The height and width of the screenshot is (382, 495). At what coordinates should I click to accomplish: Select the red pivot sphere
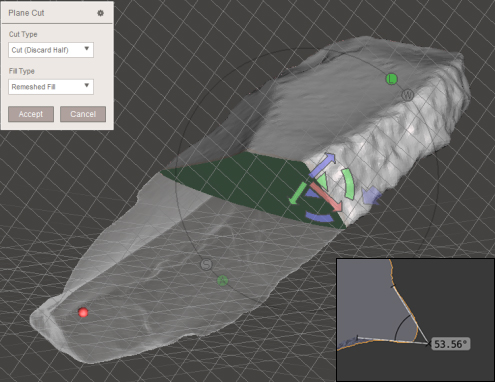[83, 312]
